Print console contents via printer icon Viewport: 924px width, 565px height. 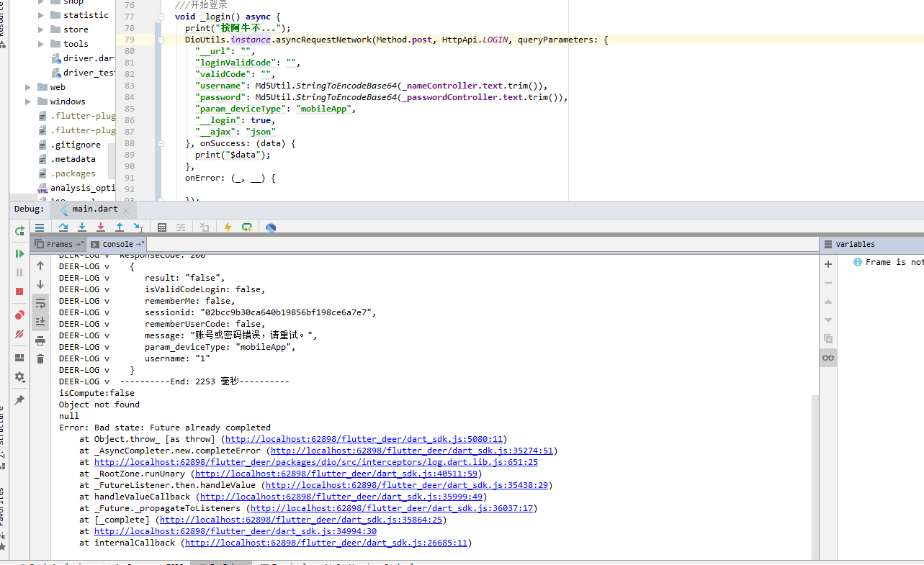pyautogui.click(x=40, y=338)
